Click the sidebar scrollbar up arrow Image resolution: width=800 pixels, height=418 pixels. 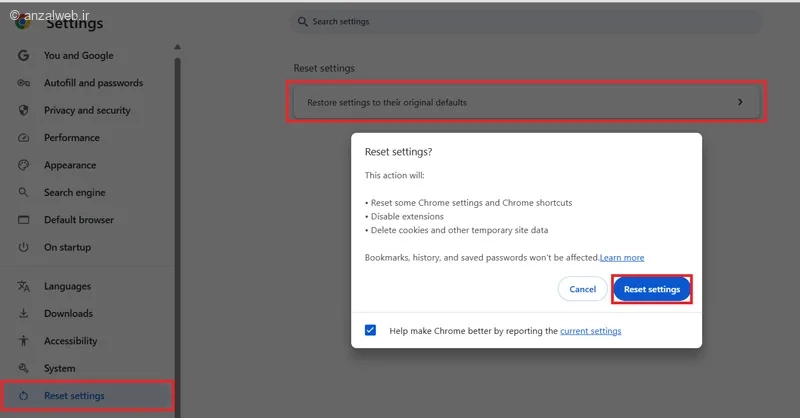178,47
